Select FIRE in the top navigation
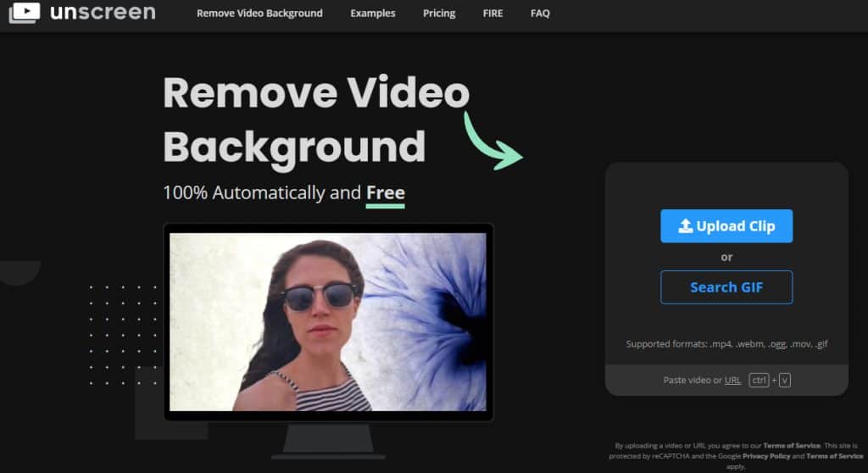The image size is (868, 473). click(492, 14)
